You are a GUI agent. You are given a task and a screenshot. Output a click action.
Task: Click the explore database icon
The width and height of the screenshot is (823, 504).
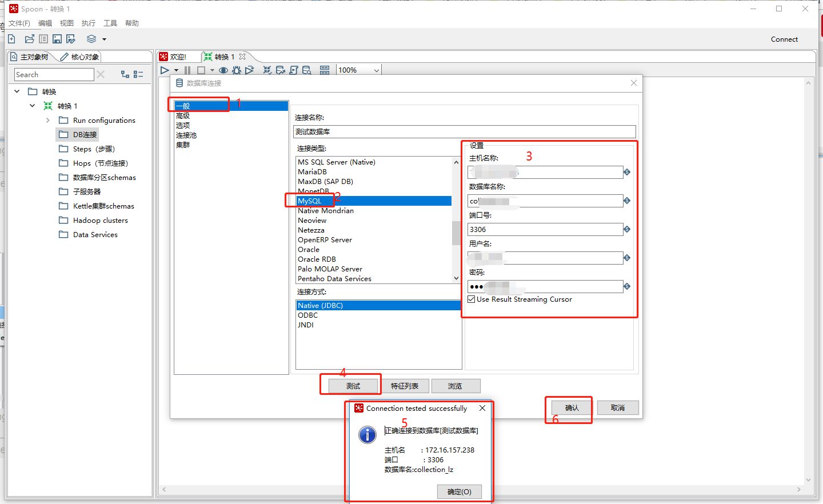[307, 70]
